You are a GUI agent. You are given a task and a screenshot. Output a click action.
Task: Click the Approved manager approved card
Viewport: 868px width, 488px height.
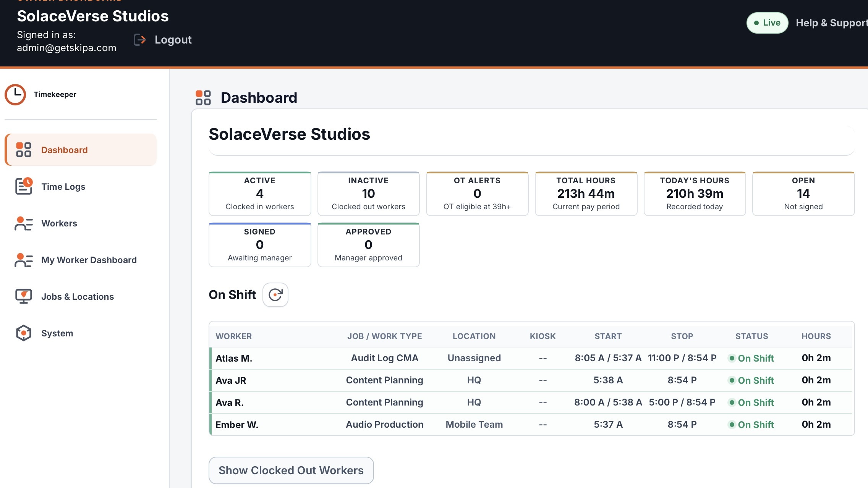pos(369,245)
